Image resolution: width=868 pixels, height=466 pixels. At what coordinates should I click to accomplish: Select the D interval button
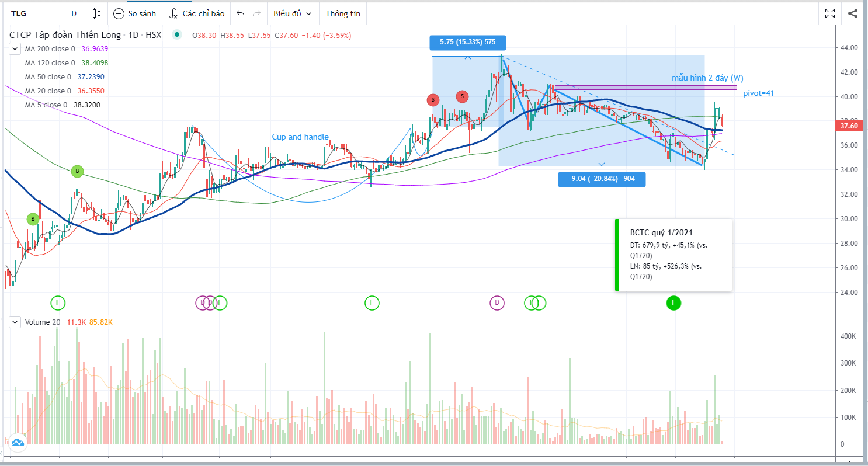(x=74, y=13)
